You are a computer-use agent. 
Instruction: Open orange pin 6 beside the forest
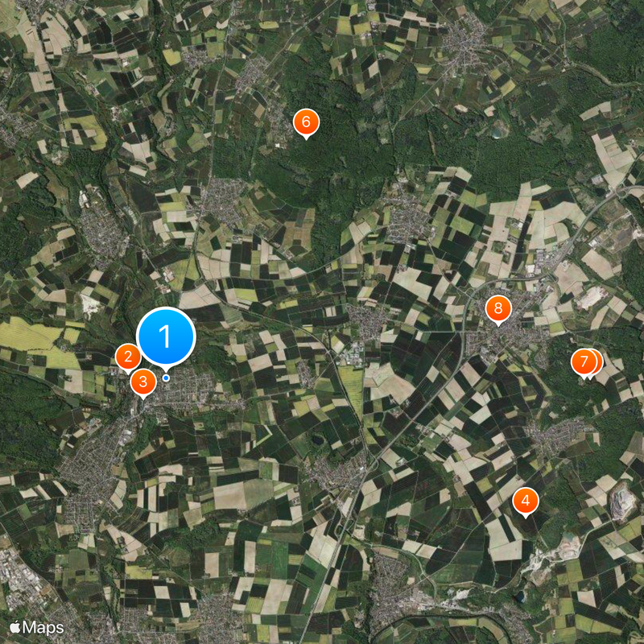[x=306, y=122]
